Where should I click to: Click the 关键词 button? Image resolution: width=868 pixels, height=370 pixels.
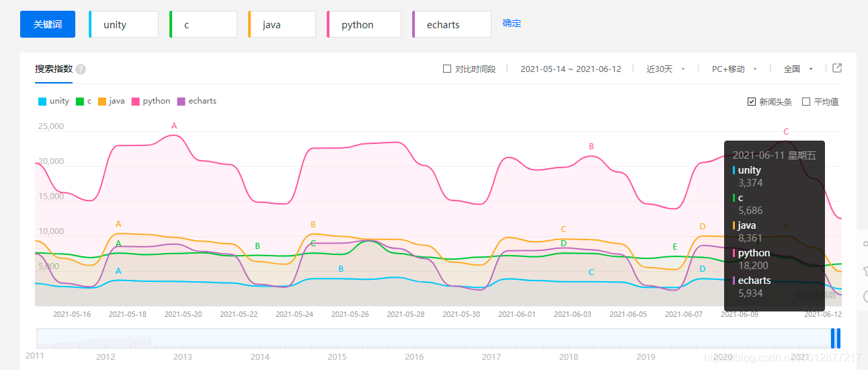48,24
